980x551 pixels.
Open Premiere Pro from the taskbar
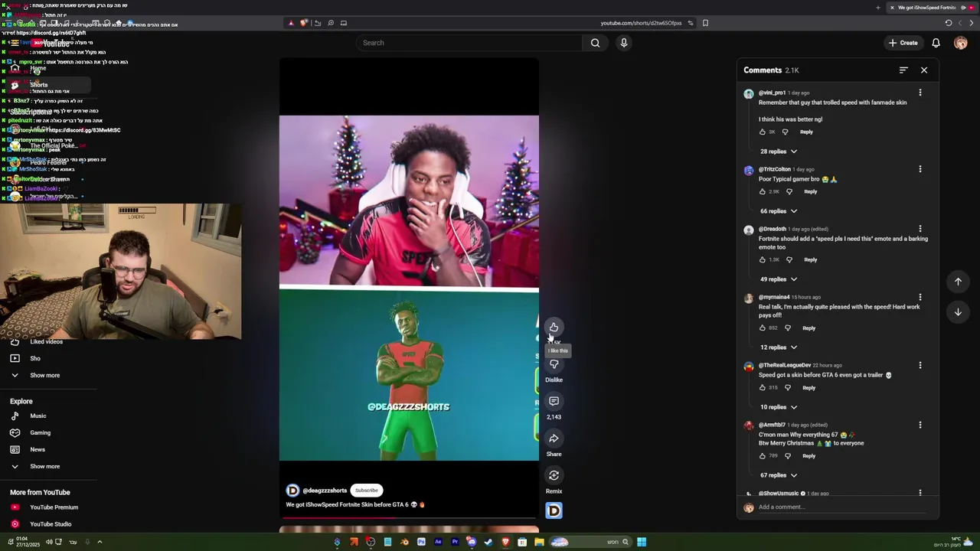pyautogui.click(x=455, y=542)
